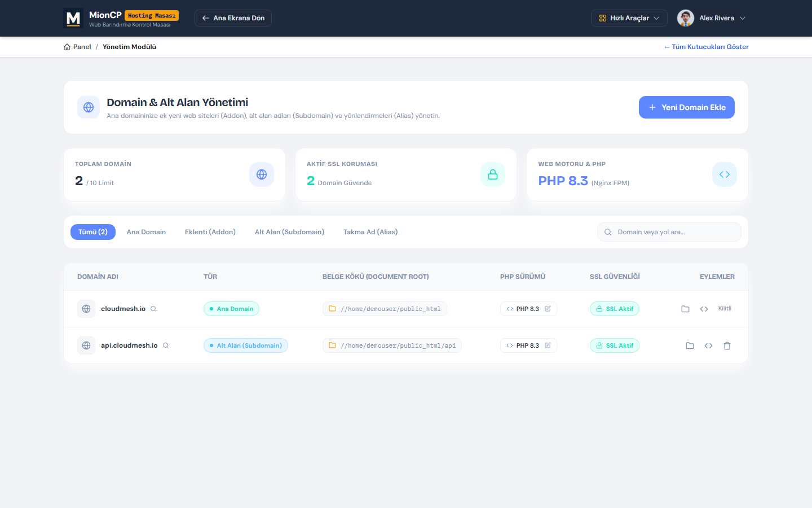Click globe icon in Toplam Domain card
Screen dimensions: 812x508
coord(262,174)
